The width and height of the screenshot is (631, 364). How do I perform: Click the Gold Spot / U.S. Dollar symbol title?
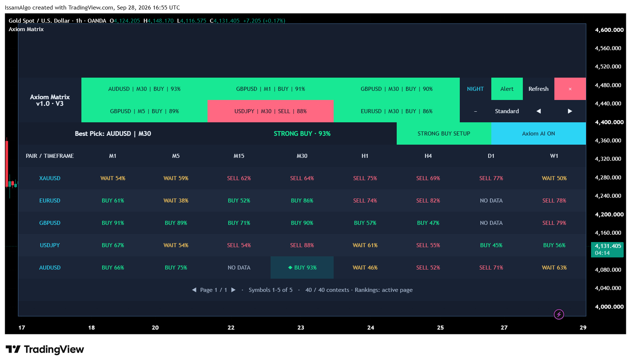39,21
